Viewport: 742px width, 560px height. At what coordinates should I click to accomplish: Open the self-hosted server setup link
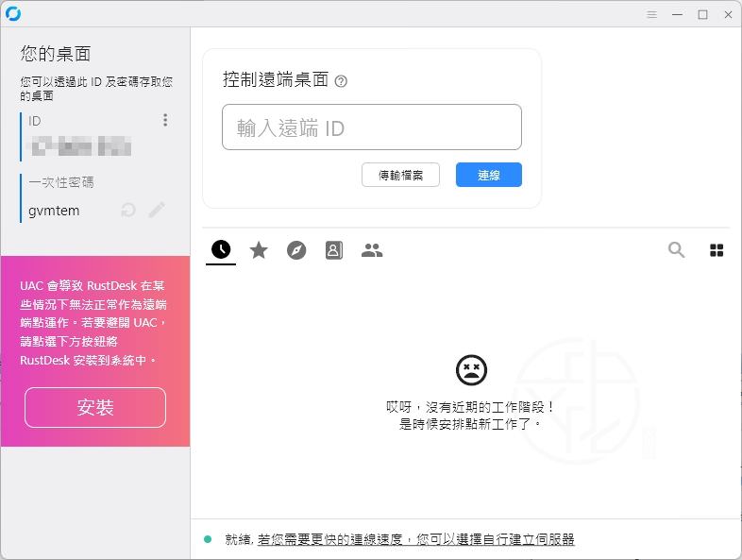(416, 539)
